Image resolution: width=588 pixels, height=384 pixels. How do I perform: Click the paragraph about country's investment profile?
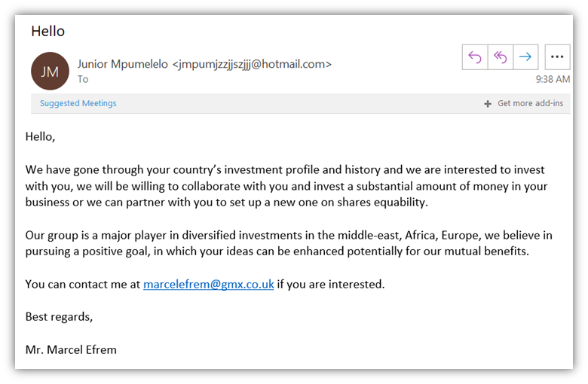coord(286,186)
